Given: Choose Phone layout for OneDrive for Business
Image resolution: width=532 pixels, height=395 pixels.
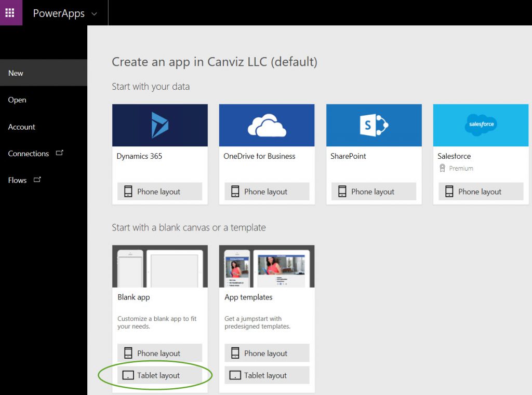Looking at the screenshot, I should click(267, 192).
